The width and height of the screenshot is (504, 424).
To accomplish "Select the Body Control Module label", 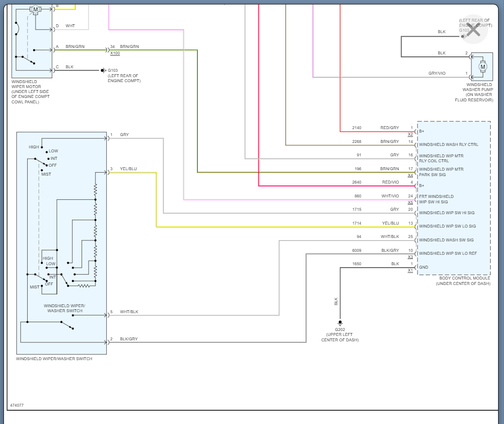I will [x=465, y=278].
